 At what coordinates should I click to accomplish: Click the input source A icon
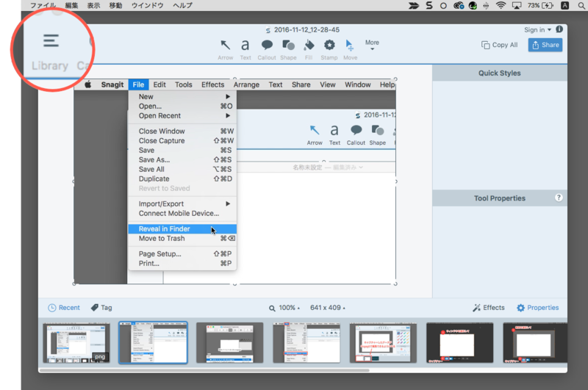point(564,5)
